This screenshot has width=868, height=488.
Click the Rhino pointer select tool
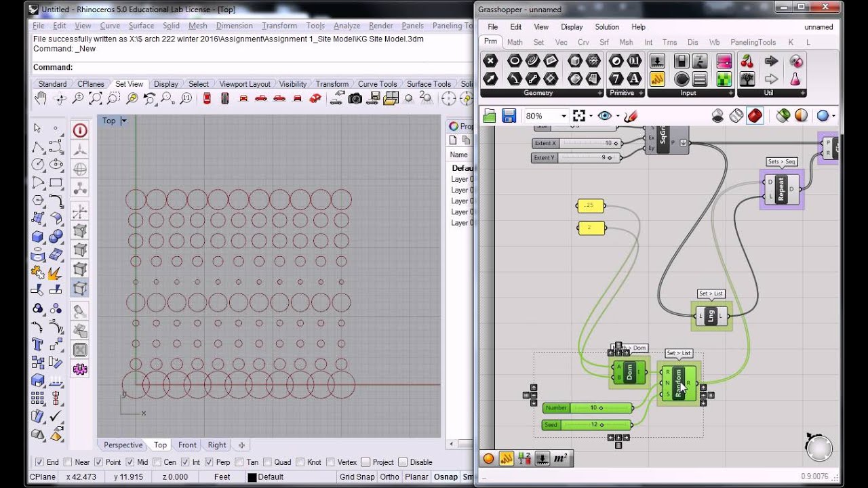(37, 128)
